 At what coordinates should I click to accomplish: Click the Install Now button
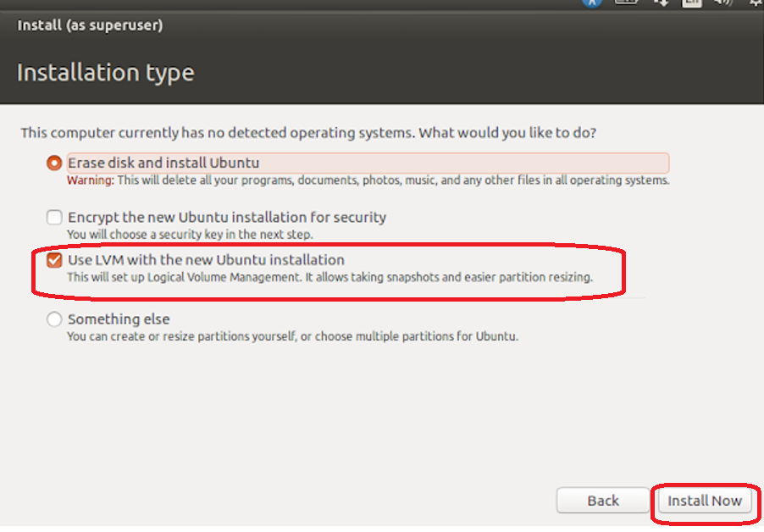pyautogui.click(x=705, y=501)
